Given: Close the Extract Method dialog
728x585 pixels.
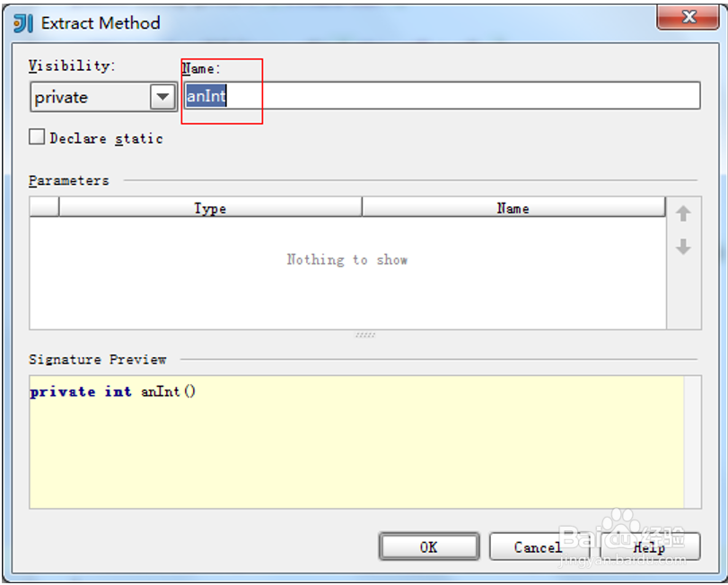Looking at the screenshot, I should [x=689, y=17].
